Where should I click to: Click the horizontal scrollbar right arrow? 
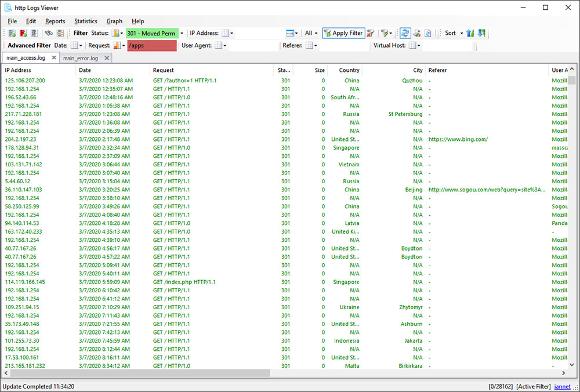[x=564, y=373]
